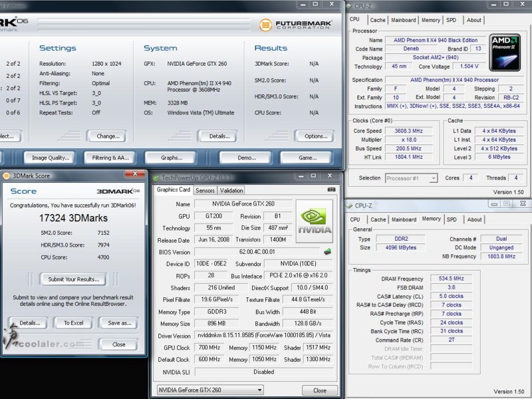The height and width of the screenshot is (399, 532).
Task: Click the Code Name value Deneb
Action: point(411,49)
